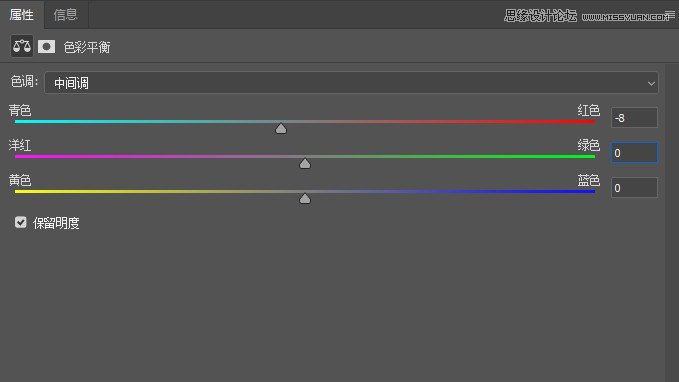Screen dimensions: 679x382
Task: Open the panel options menu icon
Action: click(x=669, y=16)
